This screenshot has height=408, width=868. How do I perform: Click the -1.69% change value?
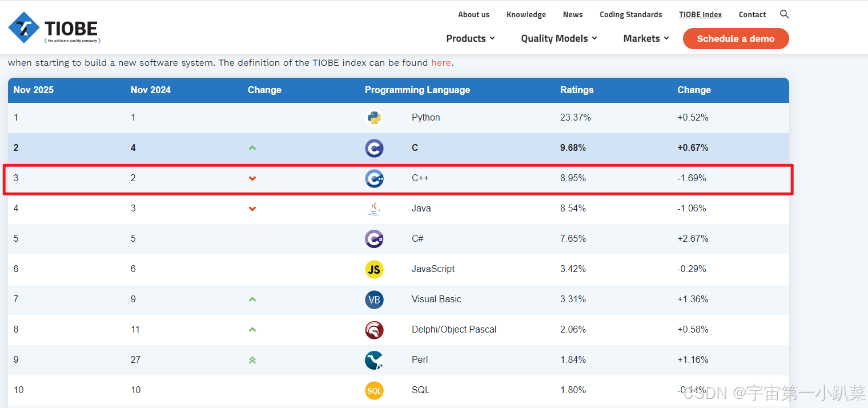tap(692, 178)
